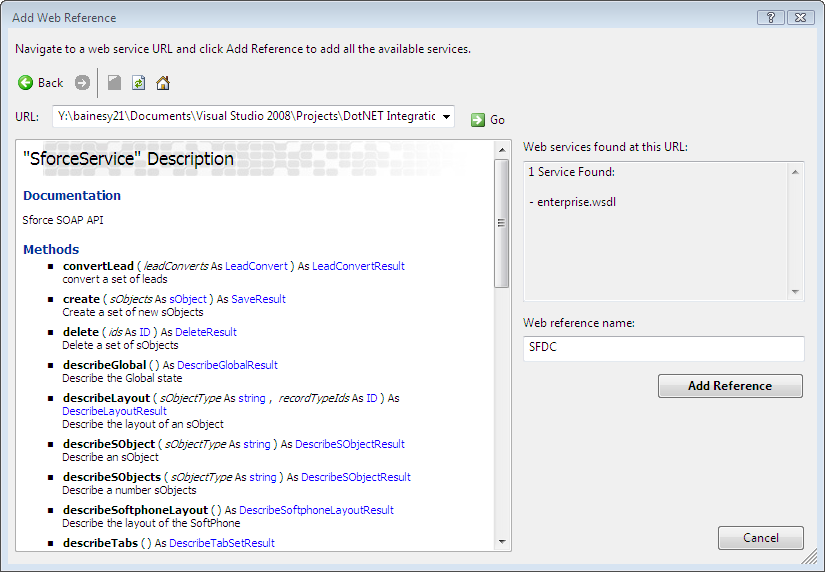Screen dimensions: 825x572
Task: Click the convertLead method name
Action: coord(98,266)
